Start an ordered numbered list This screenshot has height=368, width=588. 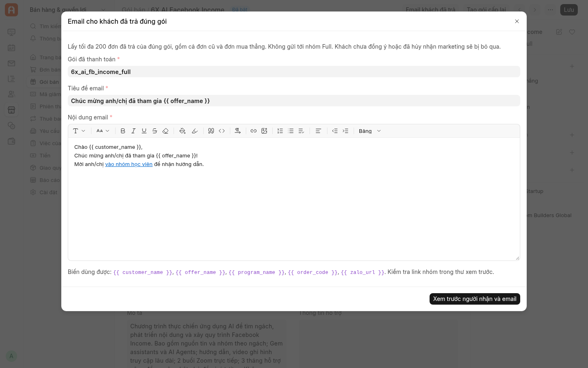click(280, 131)
